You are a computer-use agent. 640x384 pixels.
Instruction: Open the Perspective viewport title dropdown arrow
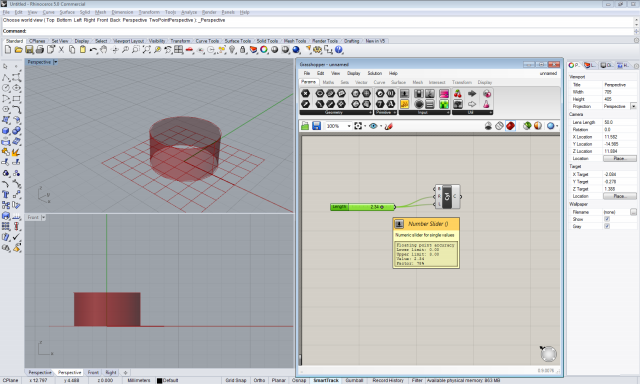pos(56,62)
